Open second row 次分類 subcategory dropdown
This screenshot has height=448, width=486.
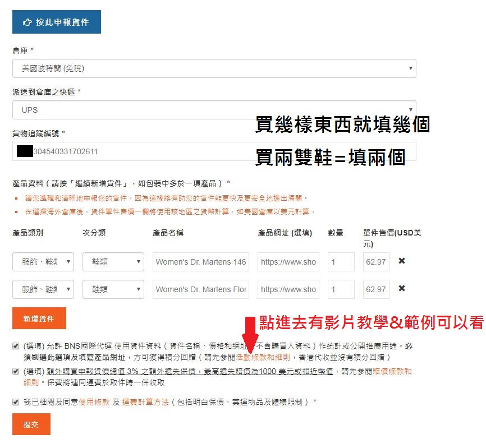[x=113, y=289]
